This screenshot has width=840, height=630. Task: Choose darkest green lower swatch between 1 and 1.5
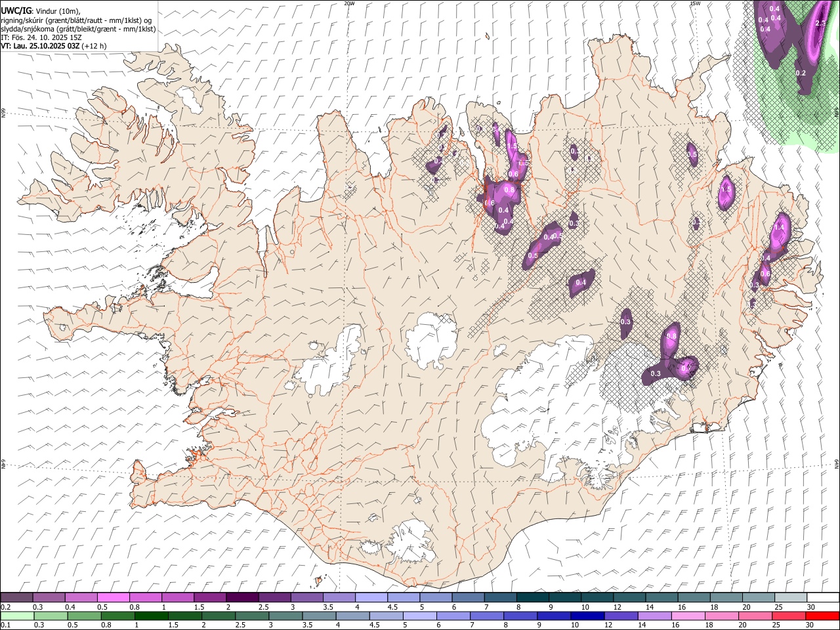pos(151,616)
